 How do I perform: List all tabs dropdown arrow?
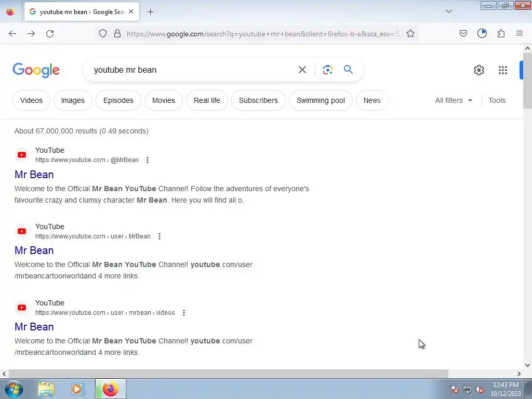point(448,11)
